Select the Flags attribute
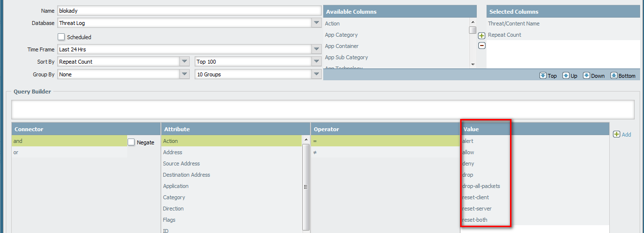This screenshot has width=644, height=233. coord(232,220)
